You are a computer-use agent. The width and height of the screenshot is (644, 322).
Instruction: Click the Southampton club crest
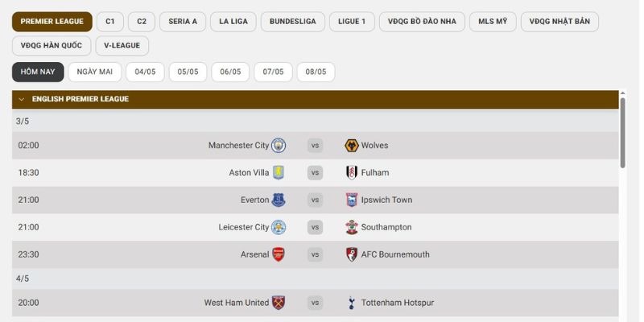(x=352, y=227)
